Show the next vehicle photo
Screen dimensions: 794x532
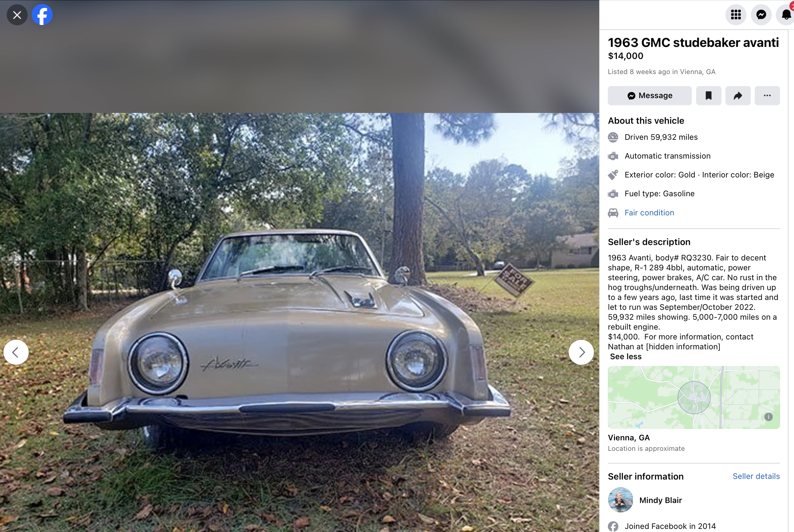[581, 352]
